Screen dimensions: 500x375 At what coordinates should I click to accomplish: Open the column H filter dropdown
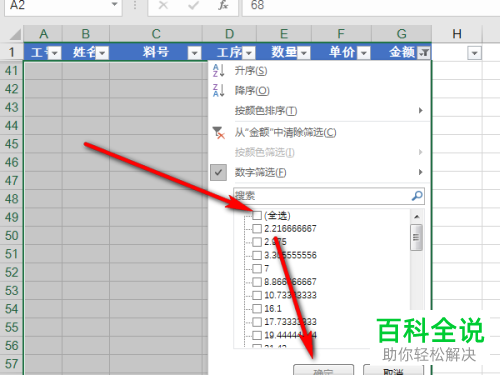tap(474, 53)
